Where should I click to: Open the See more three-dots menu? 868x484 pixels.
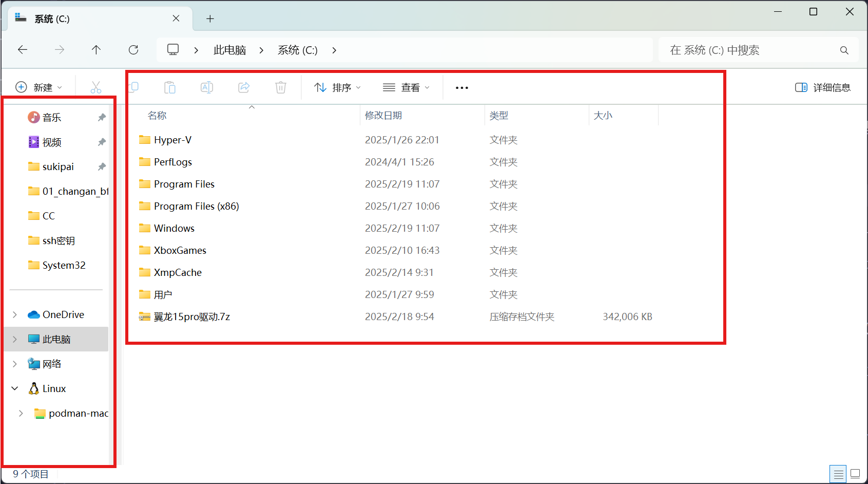point(462,88)
